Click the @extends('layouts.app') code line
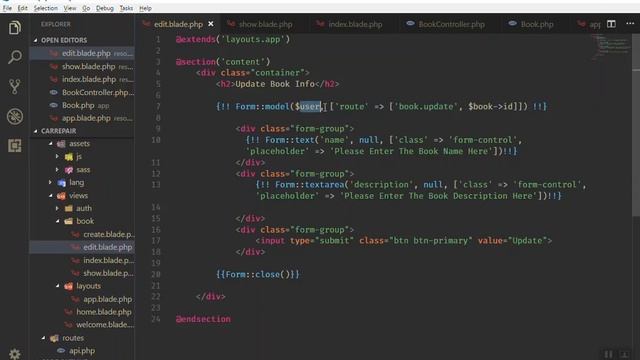The image size is (640, 360). (x=233, y=39)
